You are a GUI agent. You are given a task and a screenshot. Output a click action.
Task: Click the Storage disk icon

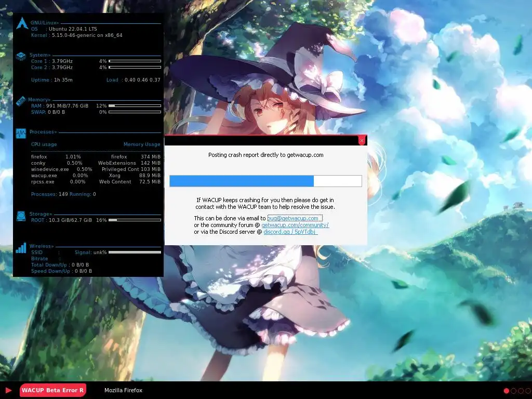[x=21, y=216]
